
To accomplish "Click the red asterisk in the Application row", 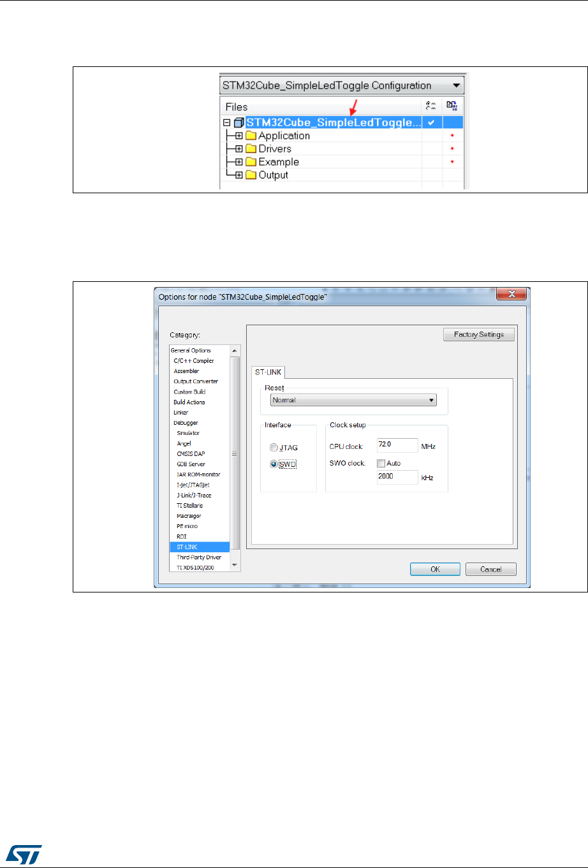I will tap(452, 136).
